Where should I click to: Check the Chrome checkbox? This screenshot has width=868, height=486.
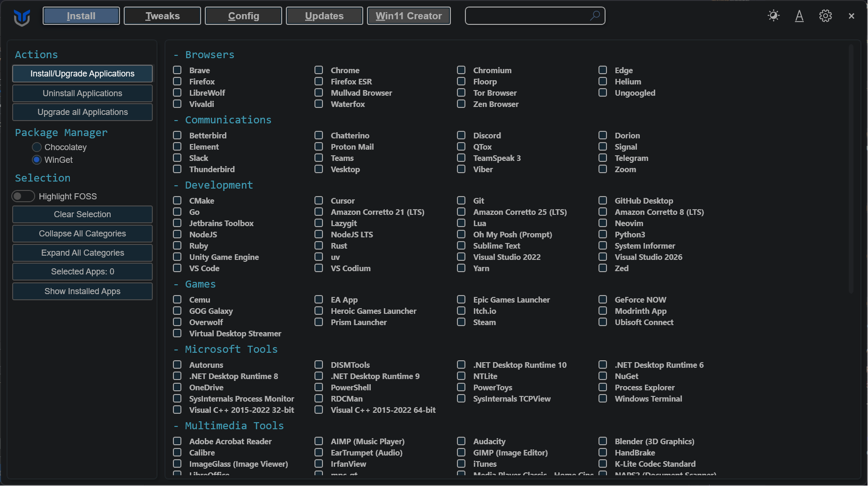(319, 70)
